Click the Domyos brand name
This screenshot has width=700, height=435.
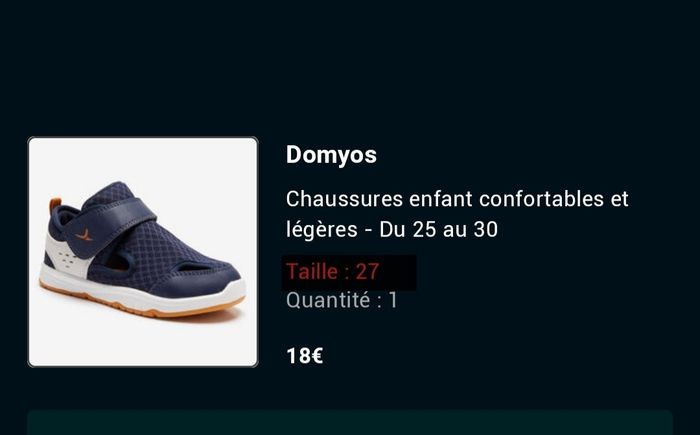pyautogui.click(x=331, y=155)
